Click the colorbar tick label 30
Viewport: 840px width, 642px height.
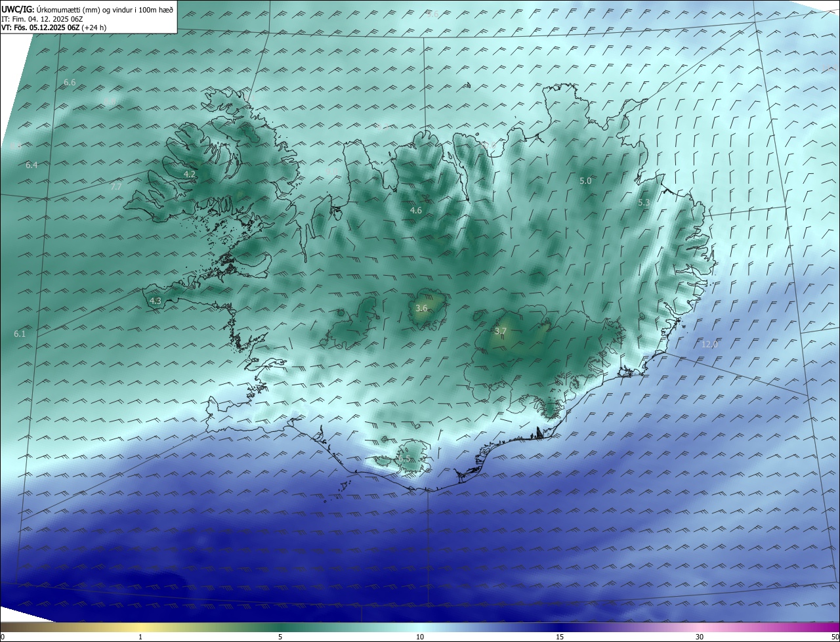pyautogui.click(x=700, y=637)
